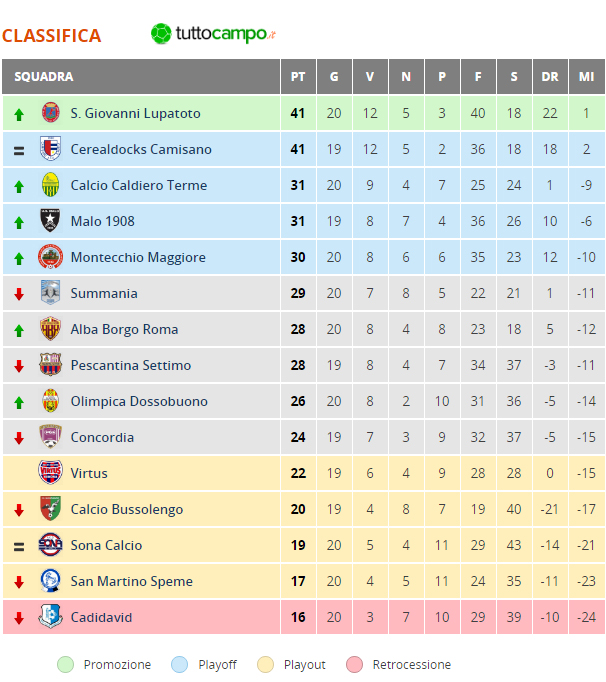Image resolution: width=606 pixels, height=682 pixels.
Task: Click the blue Playoff legend circle
Action: [x=180, y=665]
